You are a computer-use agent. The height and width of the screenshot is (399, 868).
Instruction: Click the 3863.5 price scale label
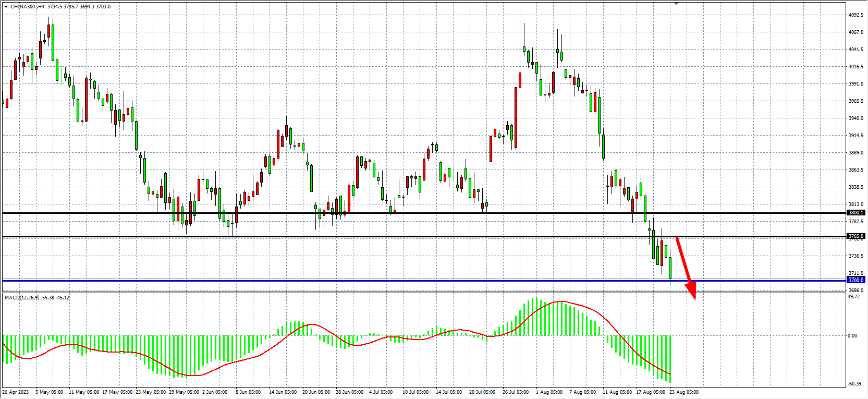pyautogui.click(x=855, y=170)
